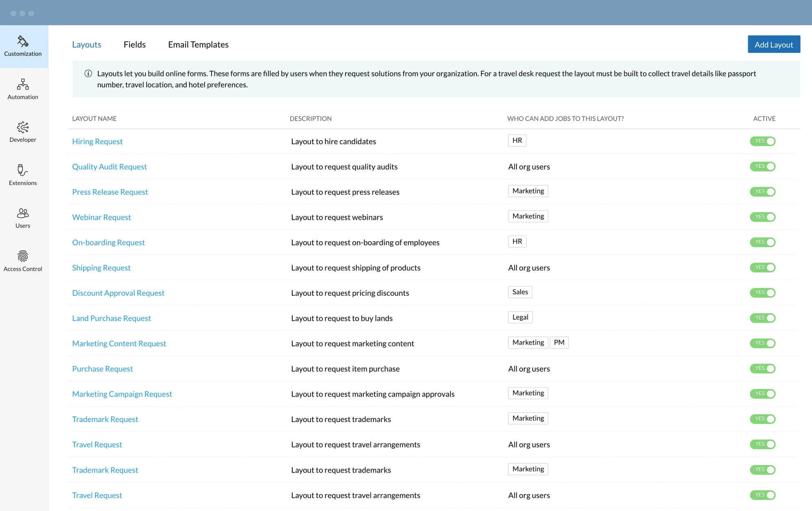Open the Webinar Request layout
812x511 pixels.
click(101, 217)
